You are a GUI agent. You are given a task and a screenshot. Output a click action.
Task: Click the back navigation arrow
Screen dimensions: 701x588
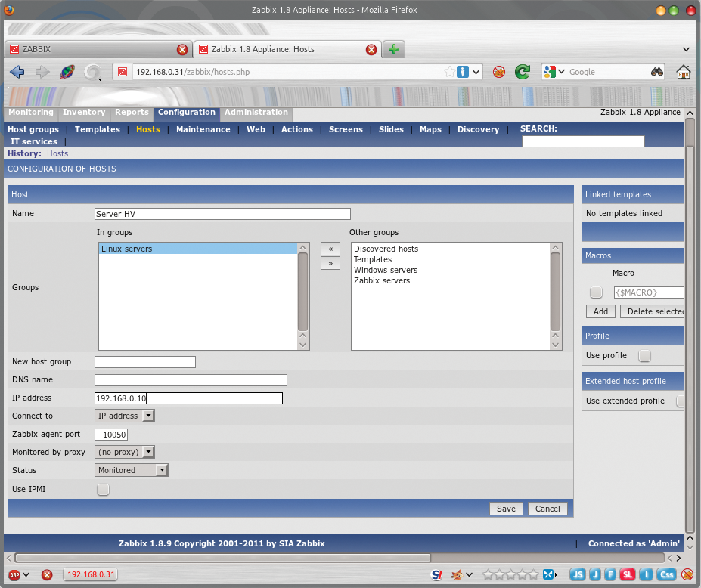pyautogui.click(x=17, y=72)
